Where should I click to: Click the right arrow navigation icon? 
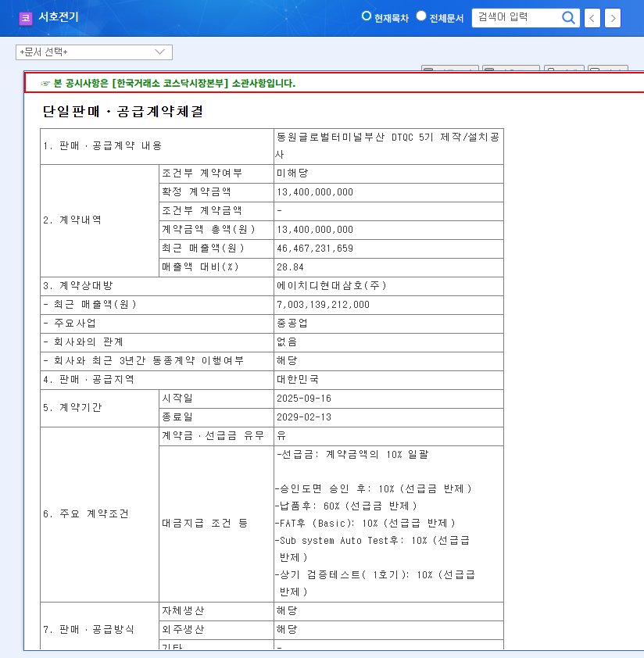(x=613, y=17)
